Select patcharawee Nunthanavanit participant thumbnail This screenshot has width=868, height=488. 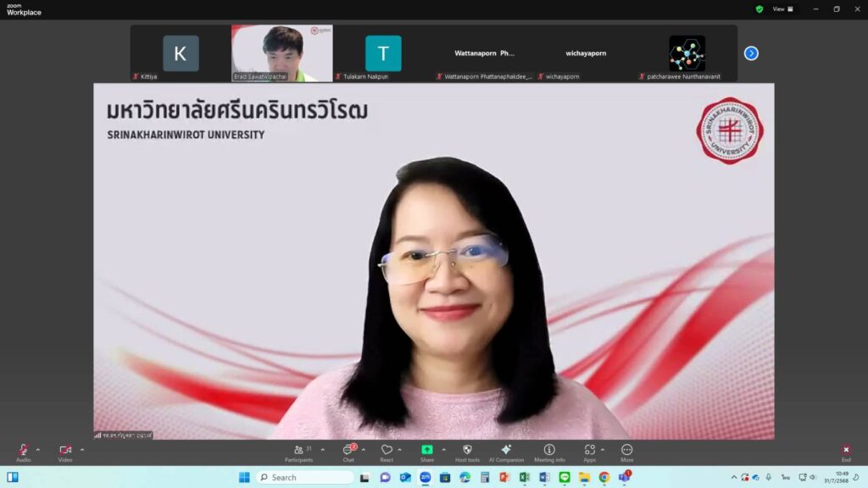pyautogui.click(x=687, y=53)
